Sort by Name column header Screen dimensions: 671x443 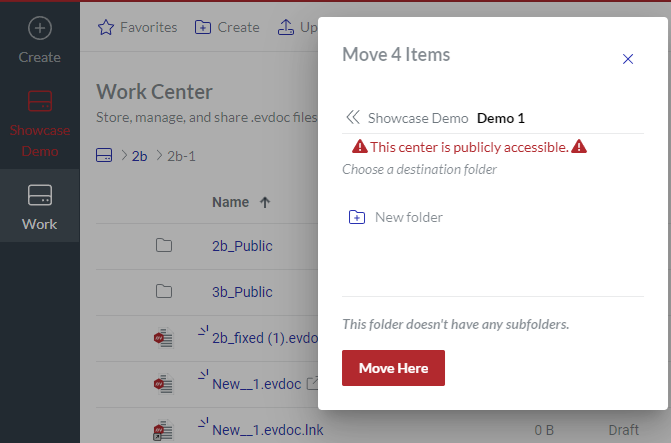click(x=231, y=202)
